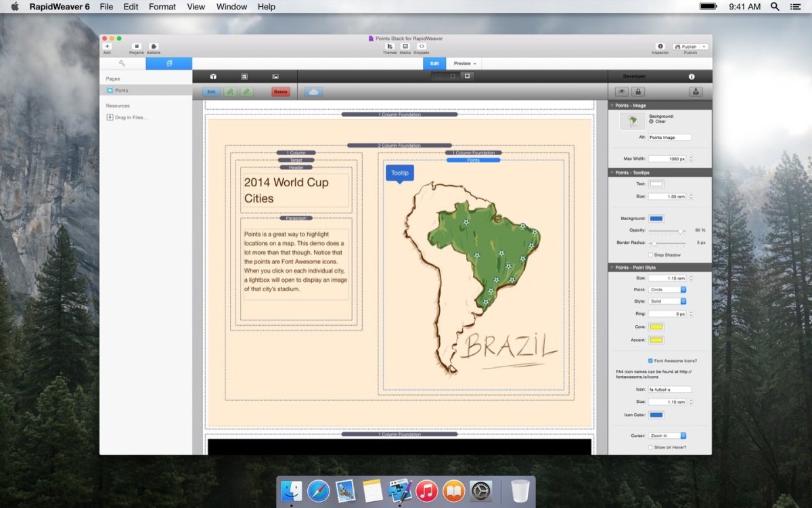
Task: Click the Add page icon
Action: (x=107, y=47)
